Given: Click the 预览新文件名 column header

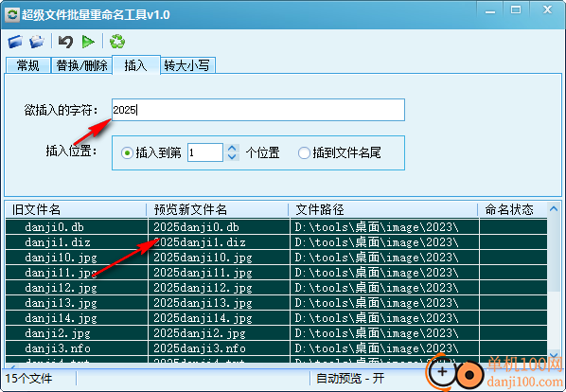Looking at the screenshot, I should coord(218,209).
